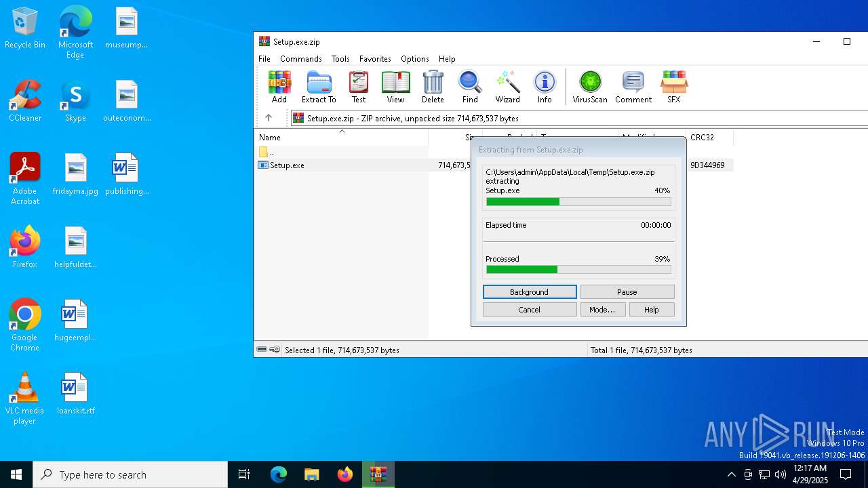Select fridayma.jpg desktop file
Screen dimensions: 868x488
(x=75, y=174)
